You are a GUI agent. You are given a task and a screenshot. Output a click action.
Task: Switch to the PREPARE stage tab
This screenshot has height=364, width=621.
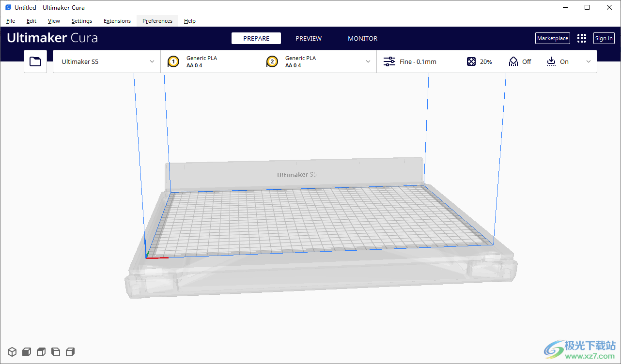(256, 38)
